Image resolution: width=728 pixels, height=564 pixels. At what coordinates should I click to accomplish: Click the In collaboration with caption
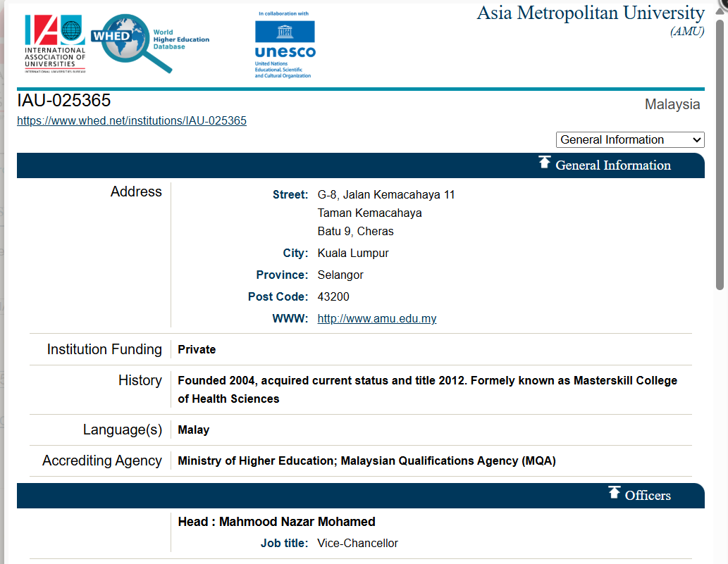coord(284,13)
